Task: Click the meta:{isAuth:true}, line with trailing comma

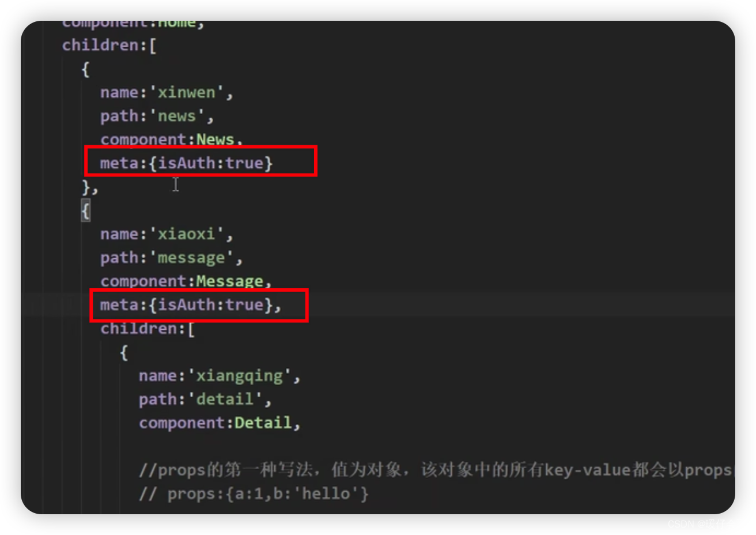Action: 191,305
